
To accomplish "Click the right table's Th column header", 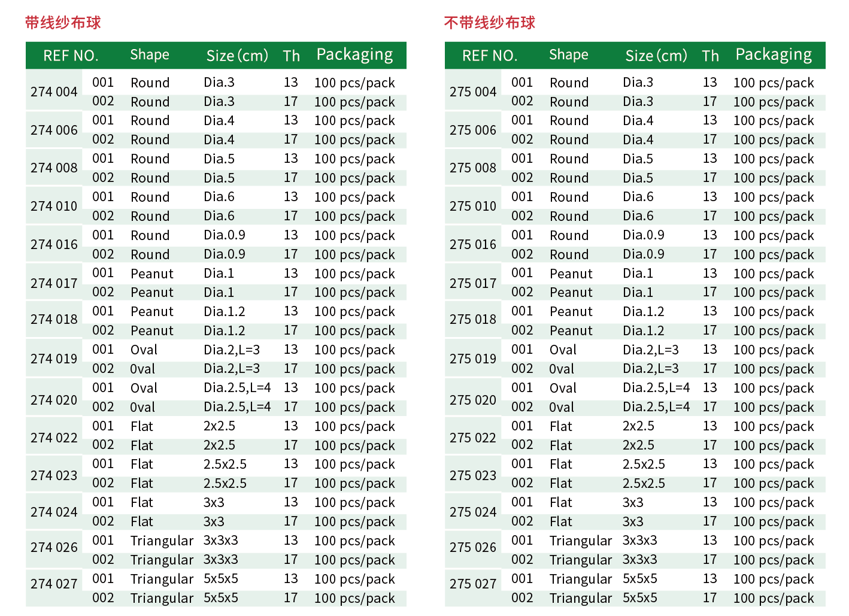I will click(x=710, y=56).
